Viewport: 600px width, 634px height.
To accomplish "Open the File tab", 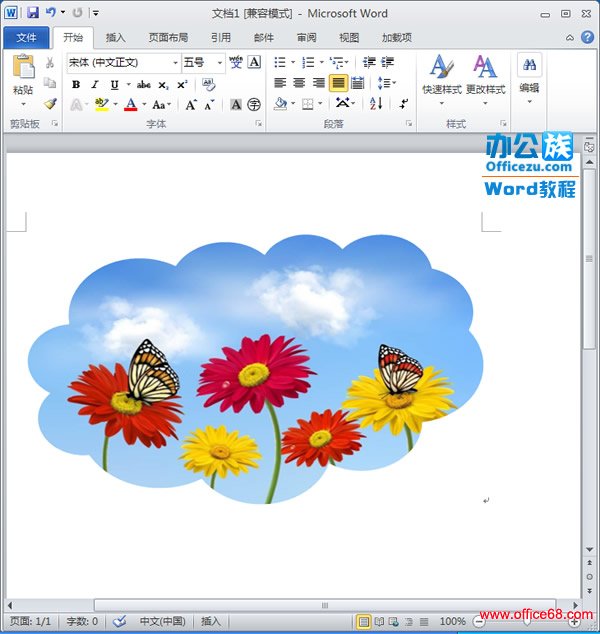I will click(26, 38).
